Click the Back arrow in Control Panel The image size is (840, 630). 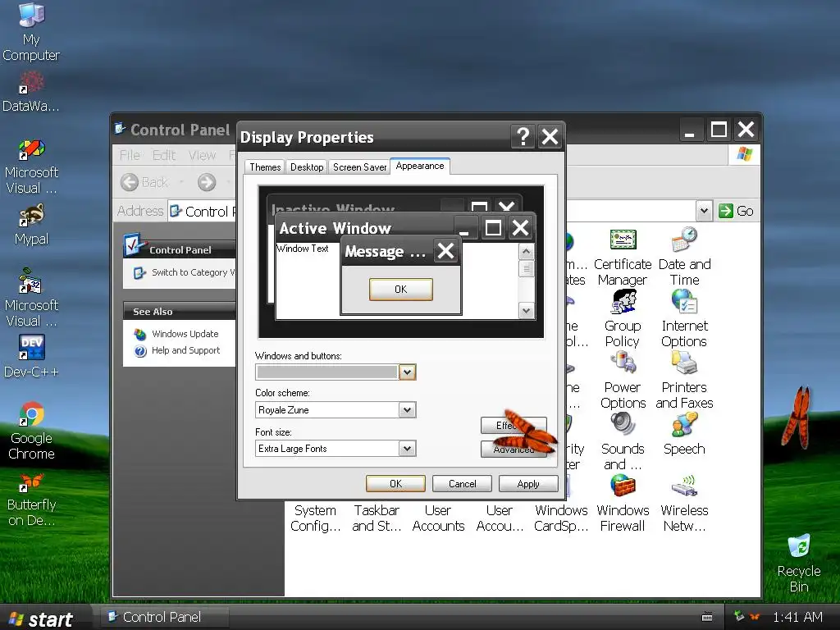pos(129,183)
